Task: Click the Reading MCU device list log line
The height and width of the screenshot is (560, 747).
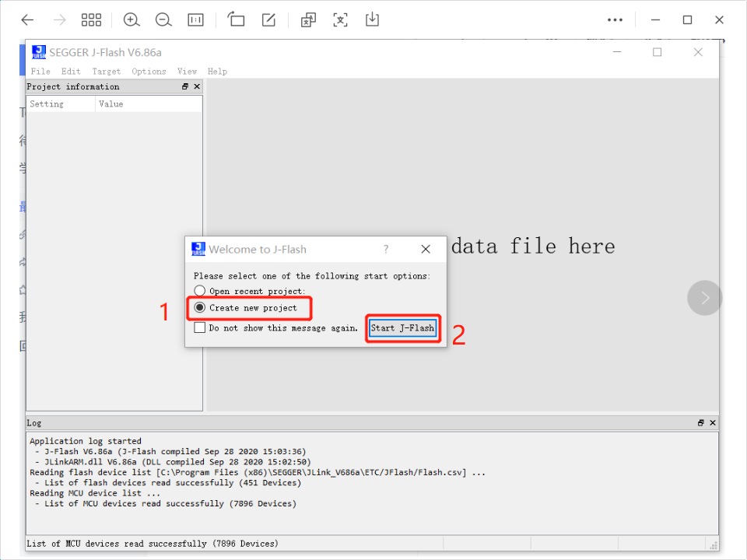Action: coord(95,493)
